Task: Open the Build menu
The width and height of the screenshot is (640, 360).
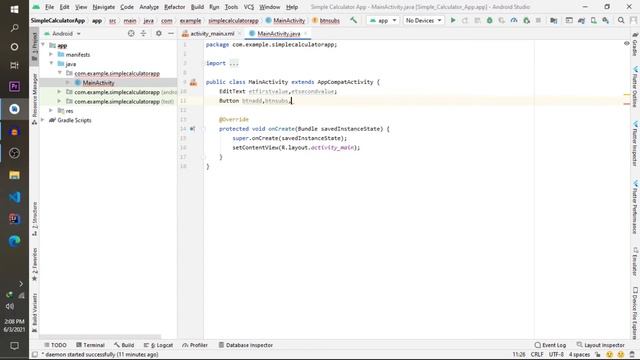Action: tap(197, 7)
